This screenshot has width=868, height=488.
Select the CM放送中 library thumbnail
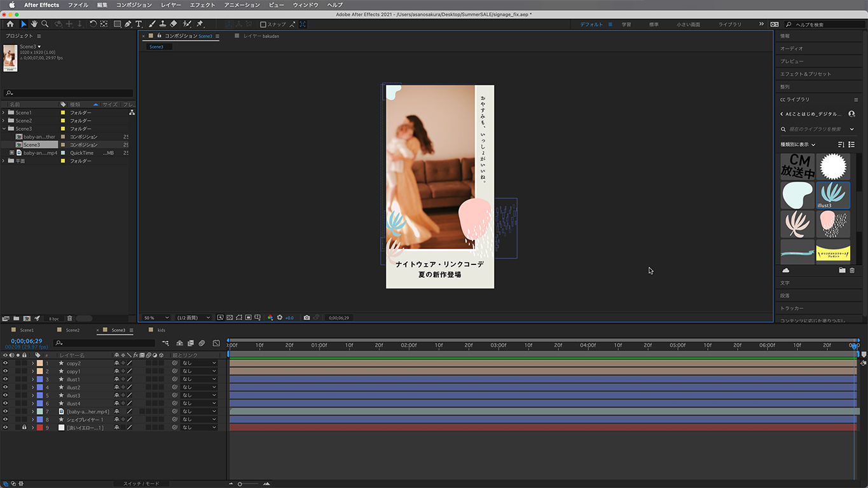click(797, 167)
